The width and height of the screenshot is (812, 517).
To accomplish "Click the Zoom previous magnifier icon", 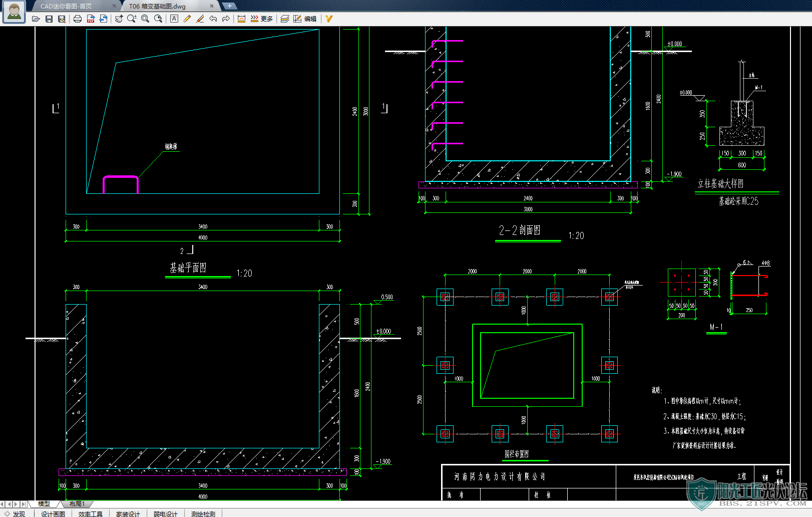I will point(158,19).
